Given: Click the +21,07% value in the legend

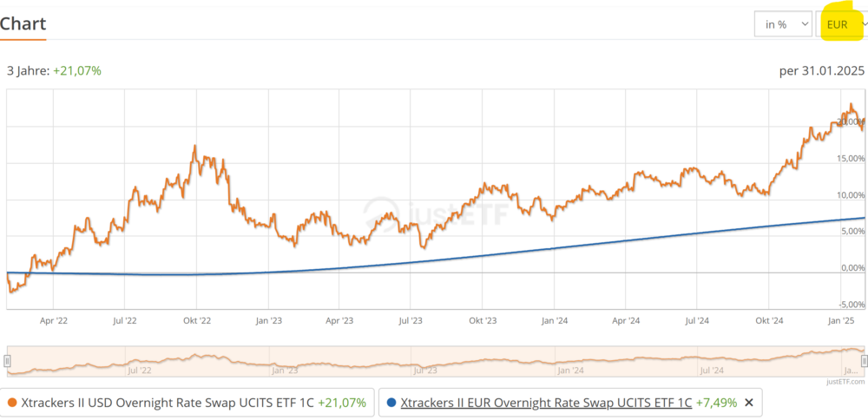Looking at the screenshot, I should tap(341, 403).
